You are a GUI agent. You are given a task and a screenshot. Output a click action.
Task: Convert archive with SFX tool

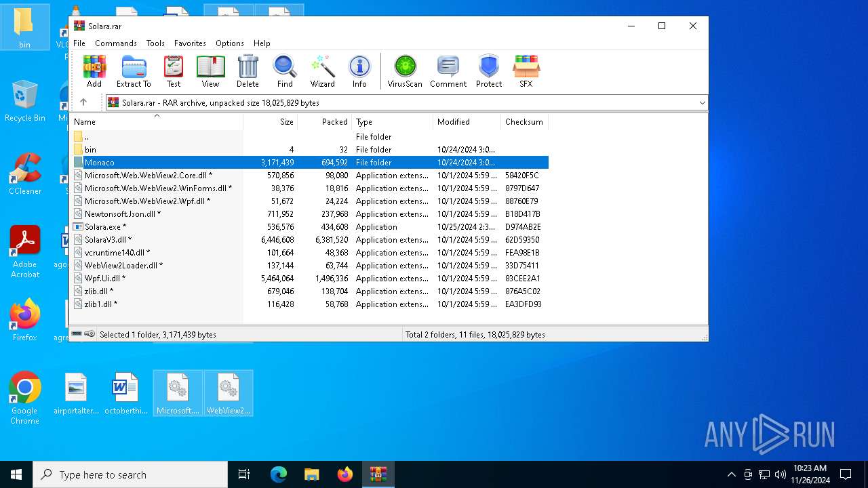tap(526, 71)
